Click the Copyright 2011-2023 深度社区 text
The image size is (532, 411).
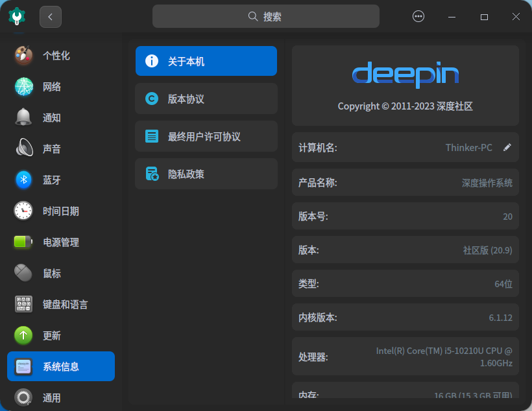405,106
